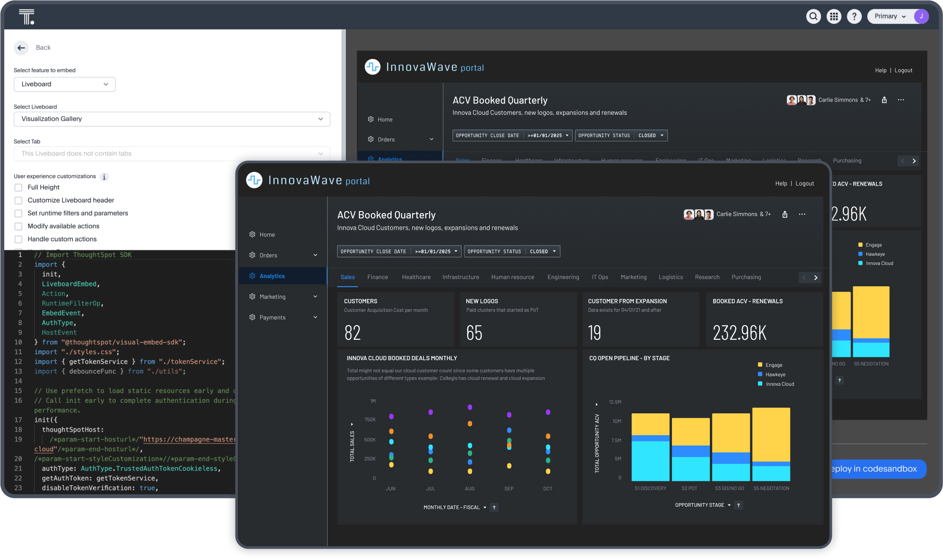Check Modify available actions option
This screenshot has width=943, height=560.
(19, 226)
